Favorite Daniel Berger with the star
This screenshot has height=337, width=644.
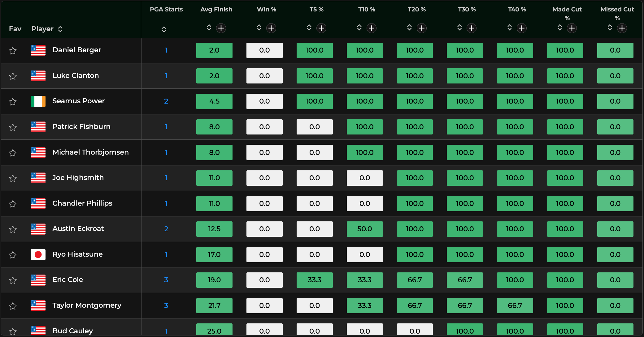tap(13, 50)
